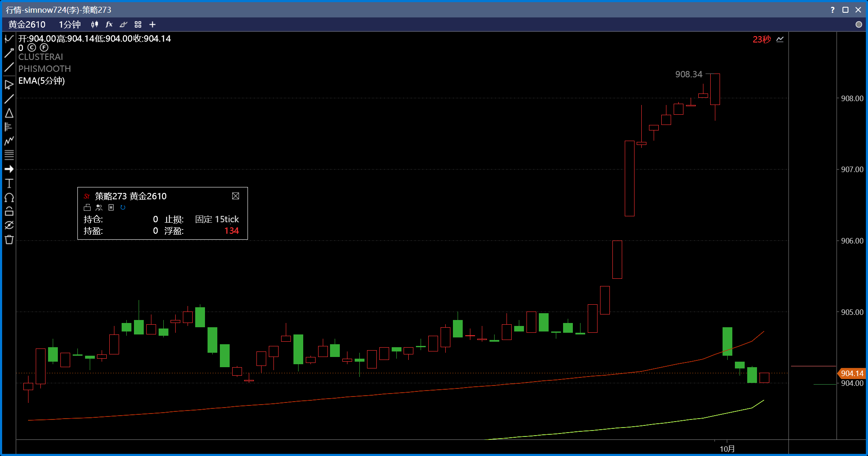Toggle the magnet snap tool

click(9, 198)
